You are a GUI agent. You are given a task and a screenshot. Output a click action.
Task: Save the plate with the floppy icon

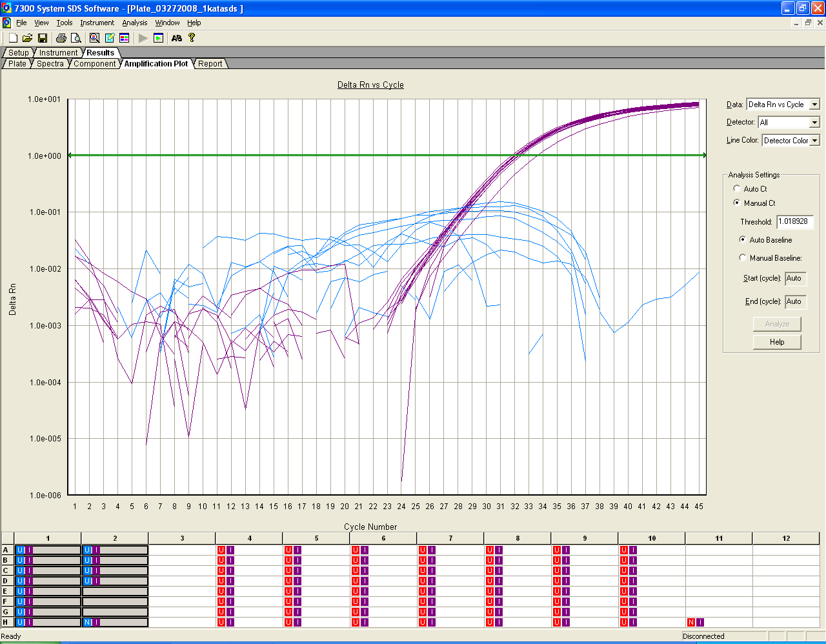43,38
